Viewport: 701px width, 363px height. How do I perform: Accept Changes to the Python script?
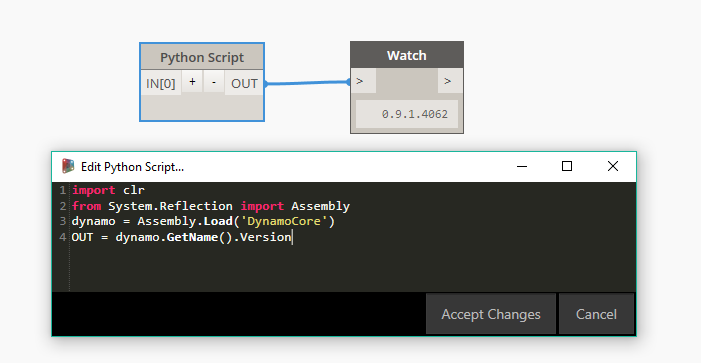click(x=491, y=314)
